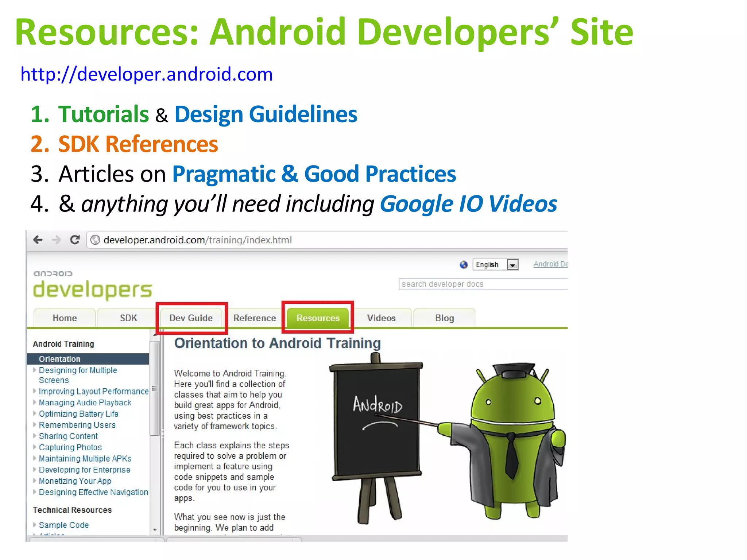Click the sidebar vertical scrollbar thumb
The image size is (747, 560).
[x=155, y=388]
